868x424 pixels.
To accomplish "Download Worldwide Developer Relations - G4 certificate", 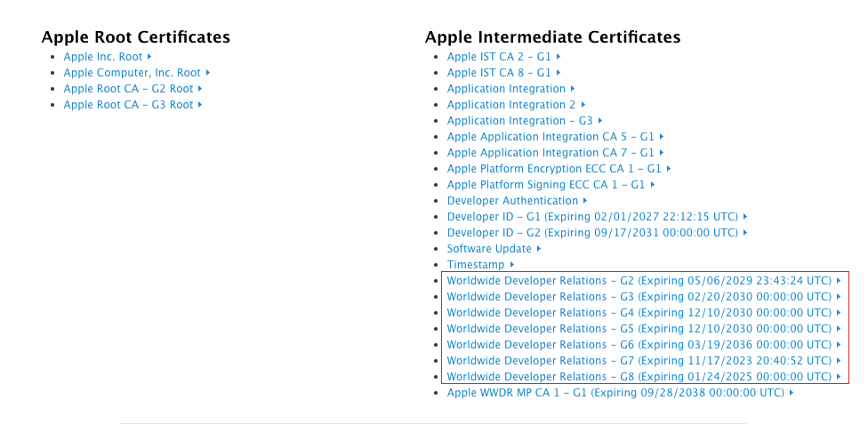I will click(644, 313).
